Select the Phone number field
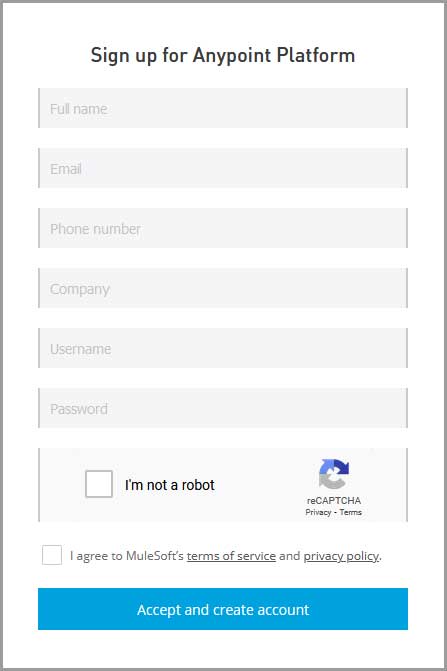This screenshot has width=447, height=671. (223, 228)
